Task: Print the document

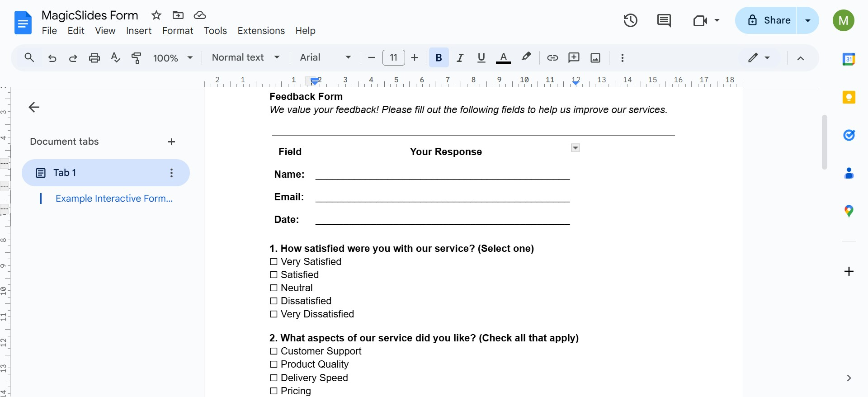Action: pos(94,58)
